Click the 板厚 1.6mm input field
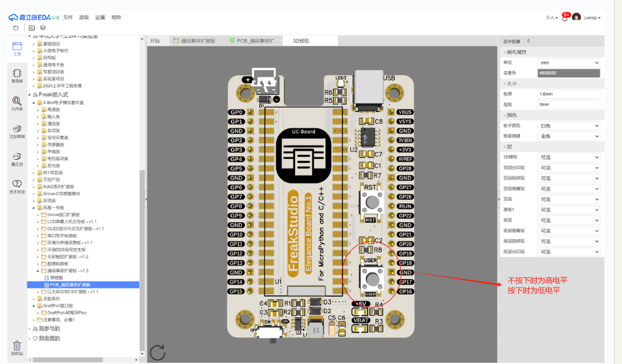Viewport: 622px width, 364px height. (x=568, y=94)
